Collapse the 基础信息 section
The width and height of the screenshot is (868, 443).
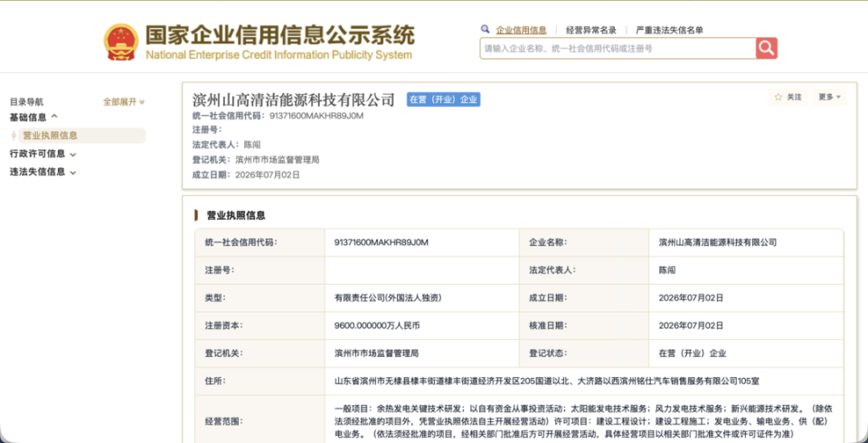point(33,117)
